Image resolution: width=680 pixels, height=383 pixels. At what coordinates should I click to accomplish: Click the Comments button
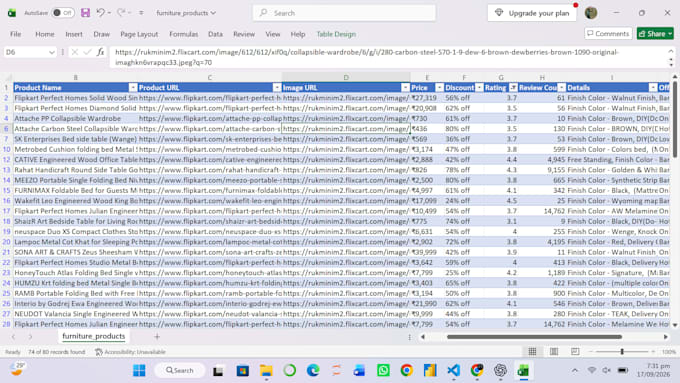[x=608, y=33]
